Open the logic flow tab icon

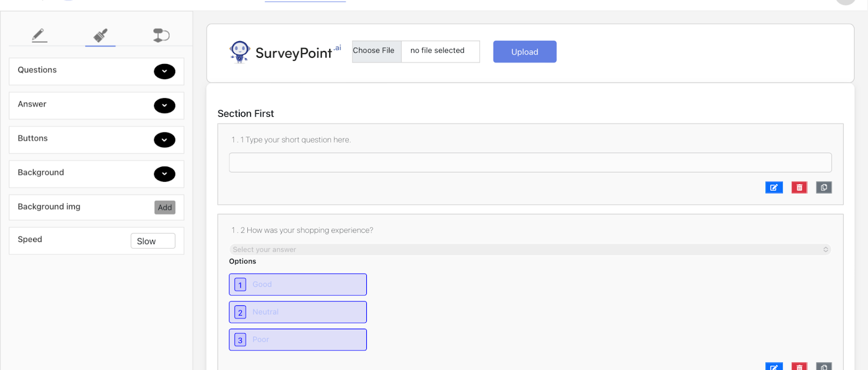tap(161, 36)
